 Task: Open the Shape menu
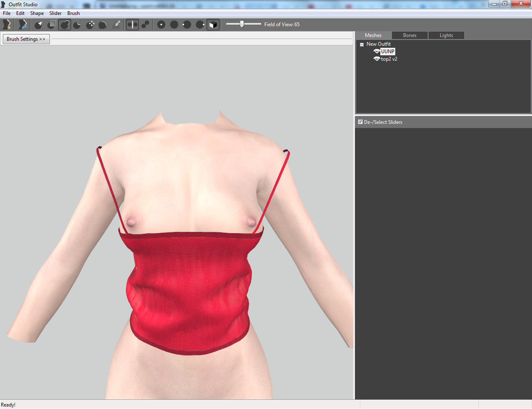point(37,13)
